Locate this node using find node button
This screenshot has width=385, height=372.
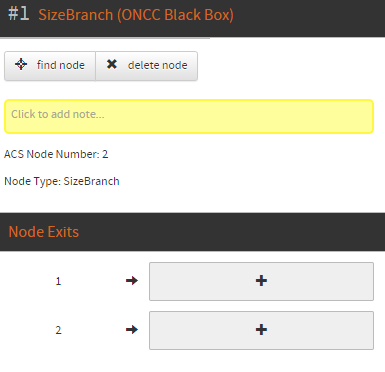click(50, 66)
